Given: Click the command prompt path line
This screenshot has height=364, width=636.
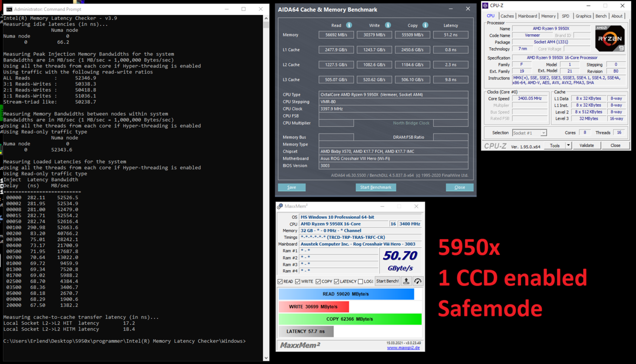Looking at the screenshot, I should [x=124, y=341].
